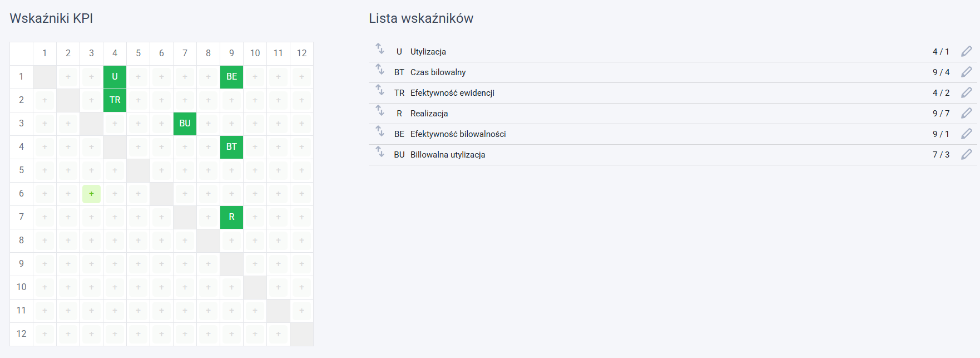Edit the Realizacja indicator
Viewport: 980px width, 358px height.
(x=967, y=113)
